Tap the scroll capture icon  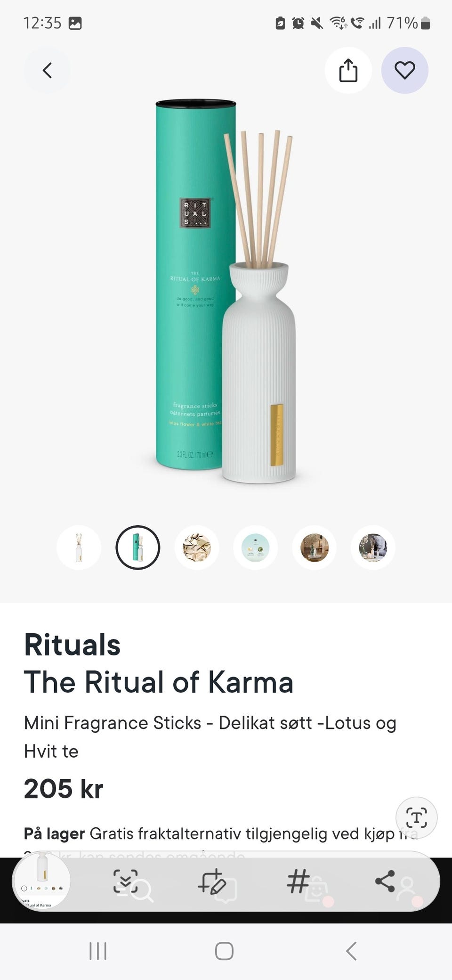[x=126, y=881]
